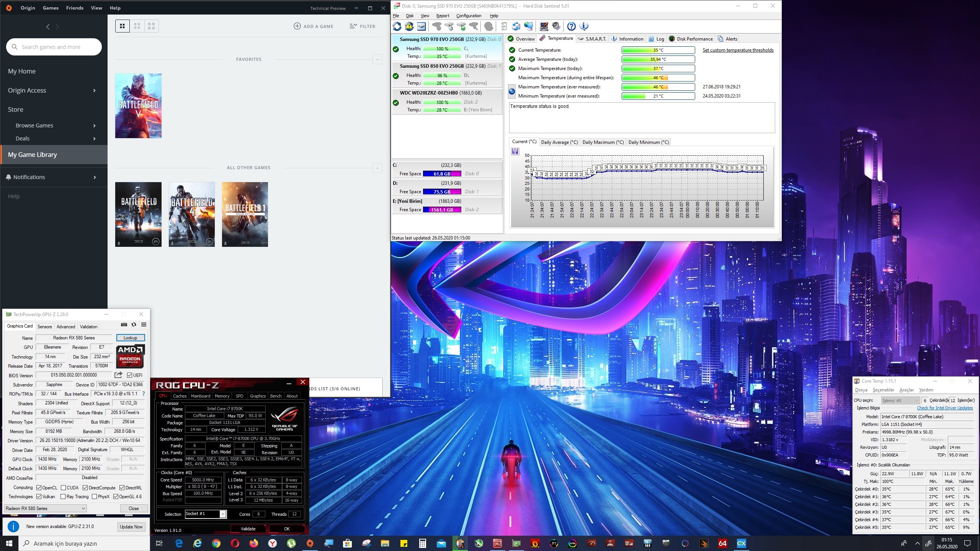Toggle Ray Tracing checkbox in GPU-Z

(63, 497)
